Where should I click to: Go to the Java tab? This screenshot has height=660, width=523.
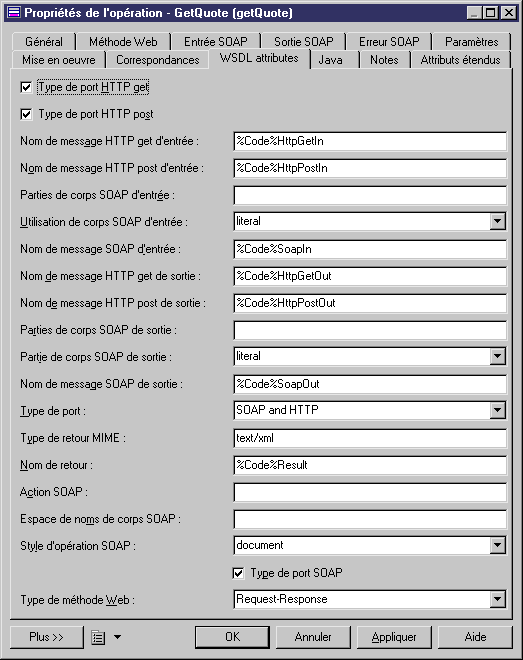[330, 60]
